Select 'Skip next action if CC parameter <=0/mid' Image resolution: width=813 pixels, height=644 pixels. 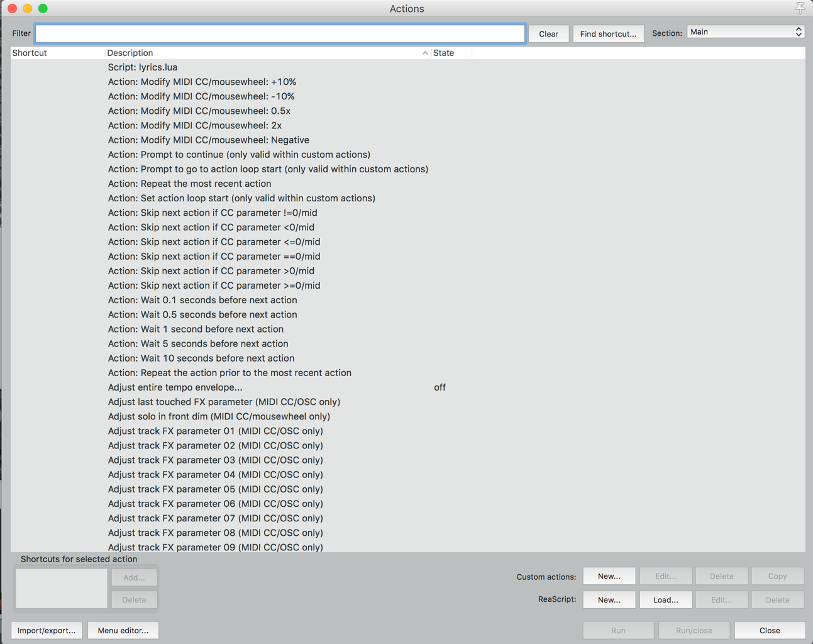point(407,241)
